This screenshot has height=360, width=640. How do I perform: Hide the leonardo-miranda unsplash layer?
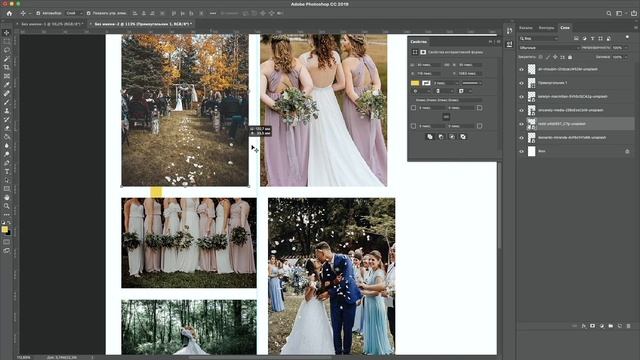click(x=521, y=138)
